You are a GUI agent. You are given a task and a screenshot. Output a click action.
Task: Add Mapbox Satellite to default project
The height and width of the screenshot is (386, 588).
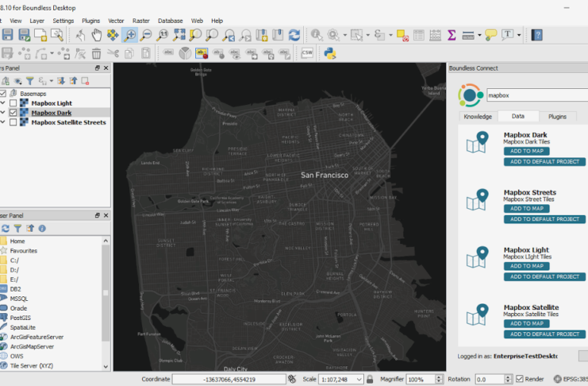coord(544,334)
